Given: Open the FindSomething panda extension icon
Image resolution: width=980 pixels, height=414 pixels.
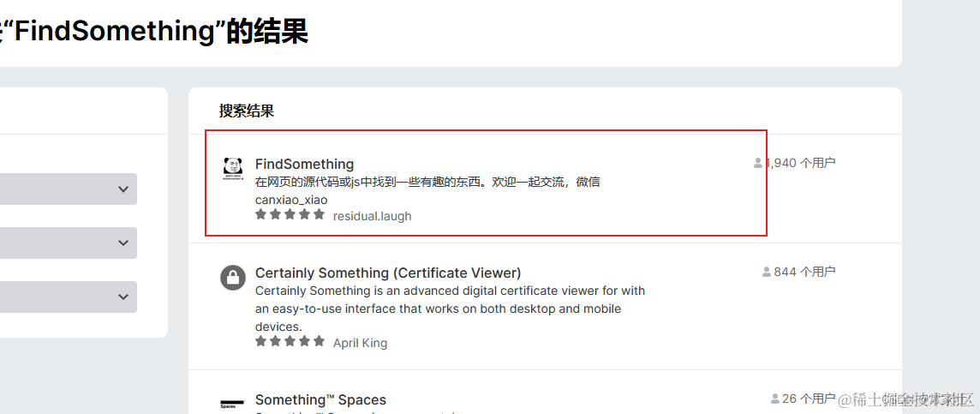Looking at the screenshot, I should (x=233, y=169).
